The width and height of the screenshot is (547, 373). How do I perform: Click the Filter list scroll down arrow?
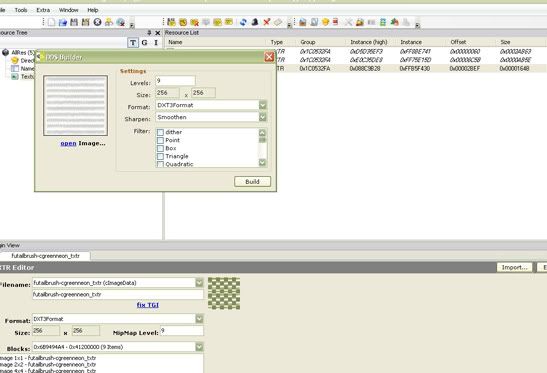pos(262,163)
